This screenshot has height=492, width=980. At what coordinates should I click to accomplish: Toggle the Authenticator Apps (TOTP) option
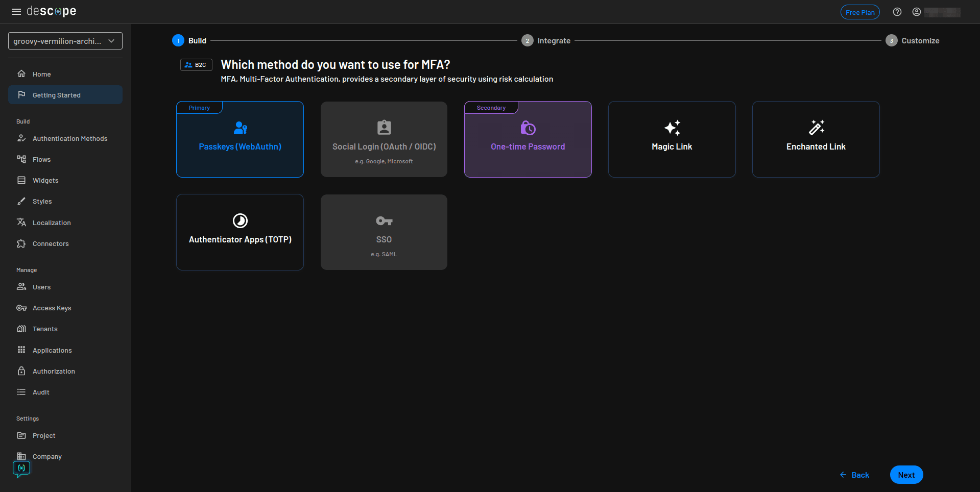[240, 232]
